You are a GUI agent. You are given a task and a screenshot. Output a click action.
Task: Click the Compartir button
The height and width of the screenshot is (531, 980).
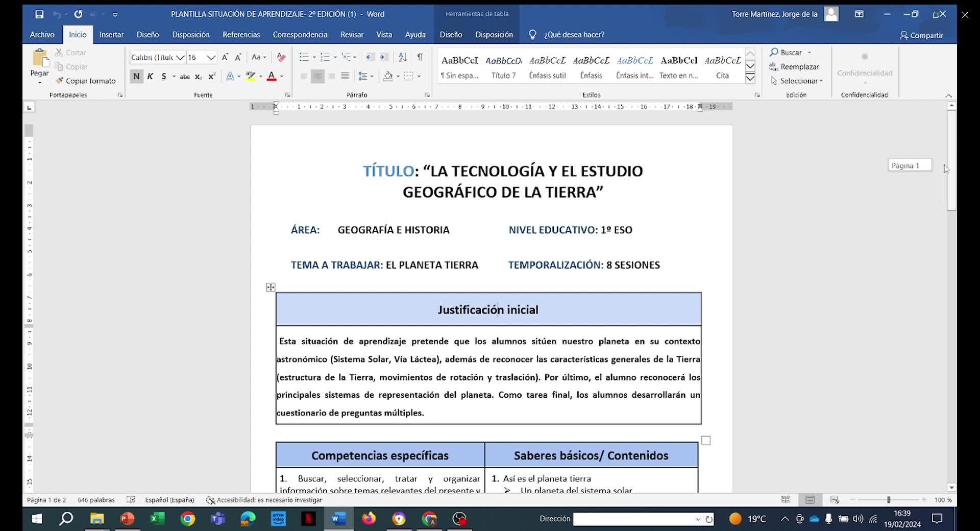pyautogui.click(x=921, y=35)
